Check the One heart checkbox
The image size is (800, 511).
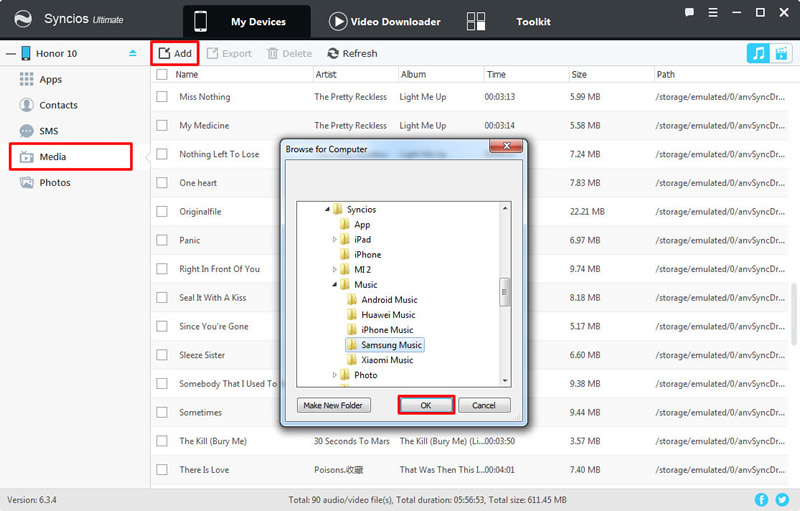coord(162,183)
